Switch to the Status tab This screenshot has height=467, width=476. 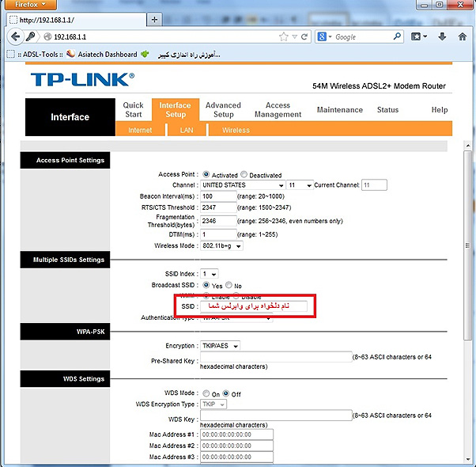coord(387,110)
